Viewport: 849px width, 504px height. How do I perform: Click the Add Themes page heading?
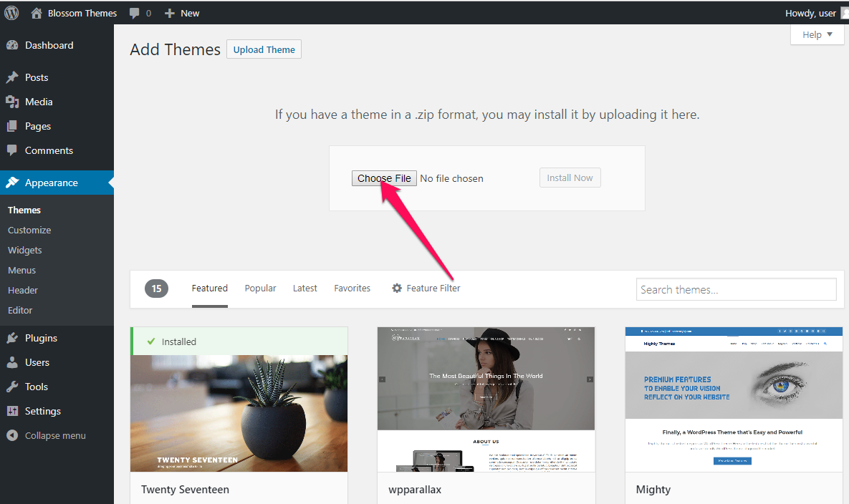click(x=175, y=49)
